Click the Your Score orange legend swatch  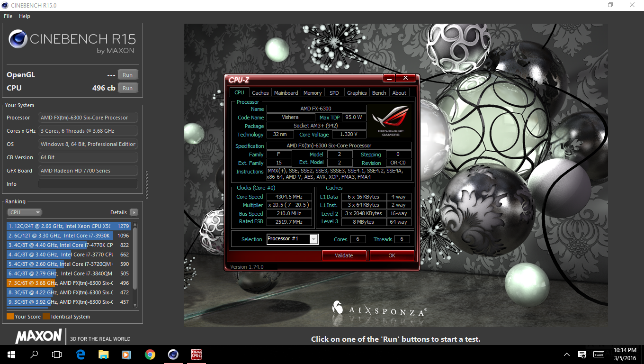pyautogui.click(x=10, y=317)
